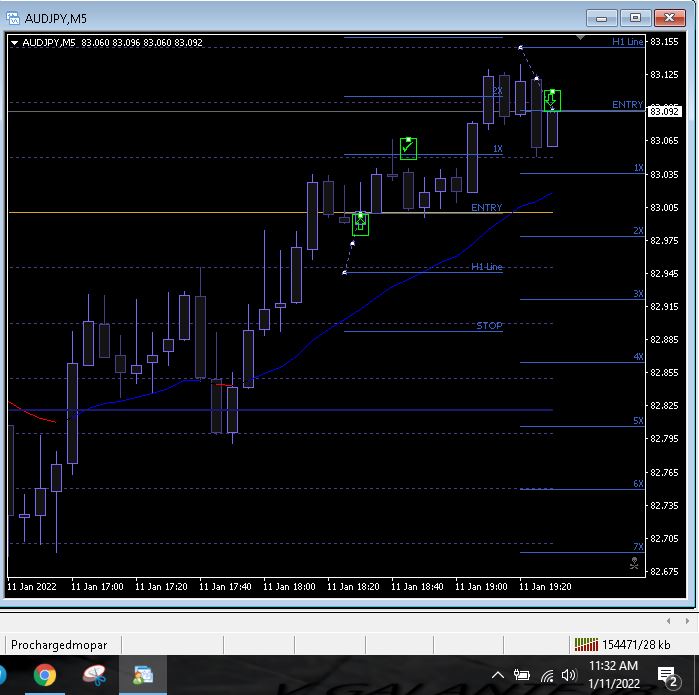This screenshot has height=695, width=699.
Task: Click the 6X level label on right
Action: point(638,483)
